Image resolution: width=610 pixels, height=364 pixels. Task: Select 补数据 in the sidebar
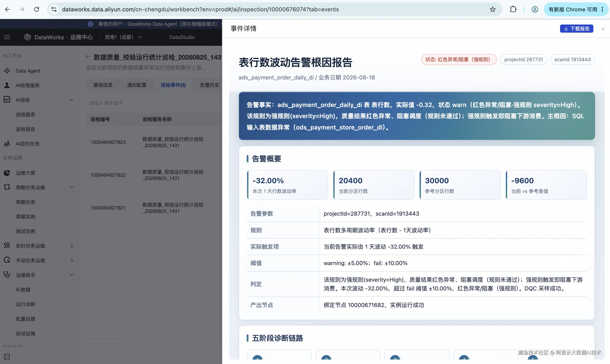(23, 290)
